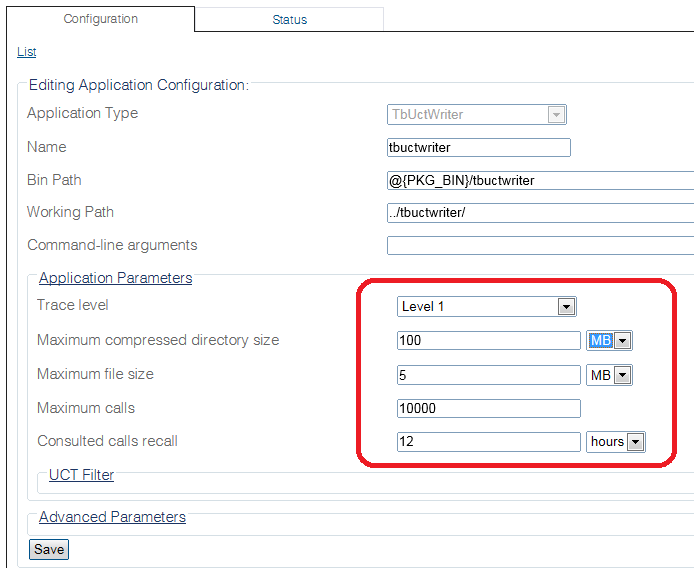
Task: Expand the UCT Filter section
Action: [81, 475]
